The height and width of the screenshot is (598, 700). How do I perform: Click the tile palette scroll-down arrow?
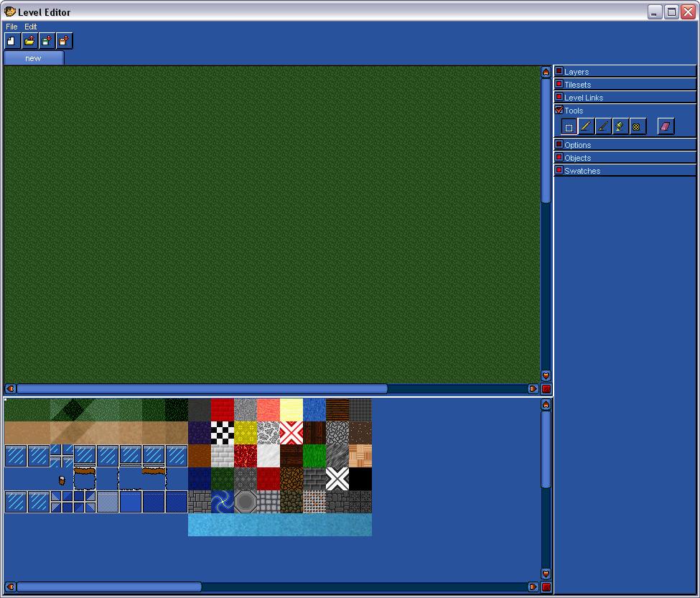(x=546, y=574)
